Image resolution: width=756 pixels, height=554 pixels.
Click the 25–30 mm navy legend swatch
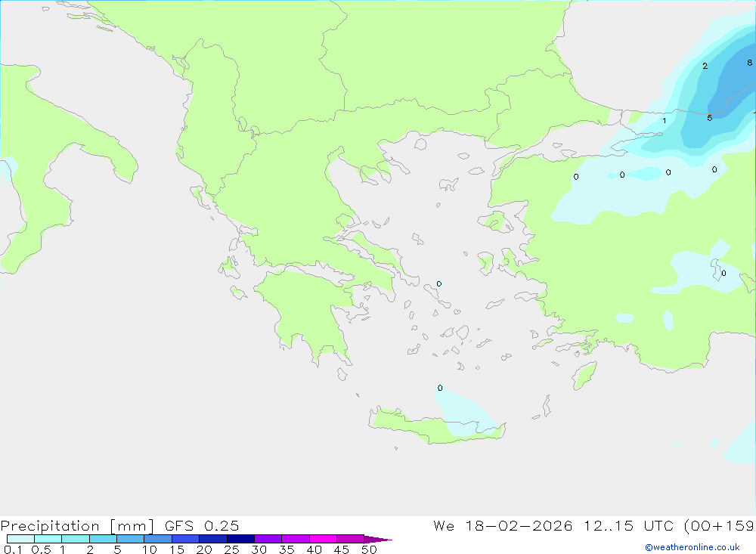tap(240, 539)
